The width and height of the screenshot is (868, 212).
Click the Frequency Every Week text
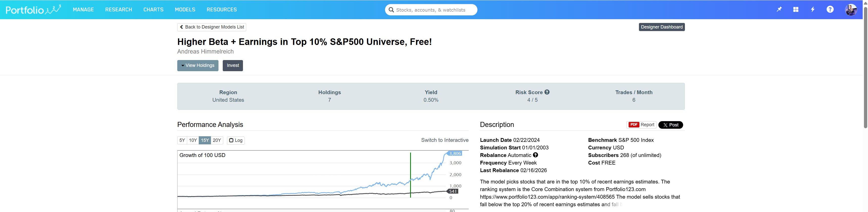pos(508,163)
